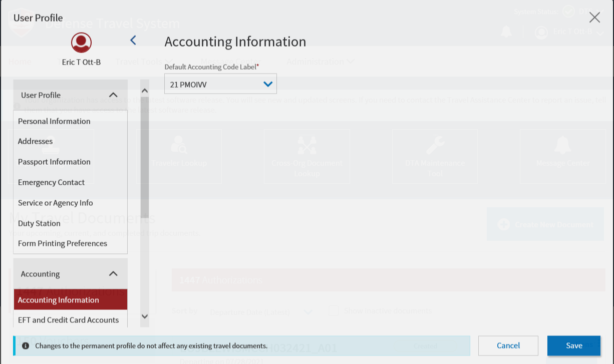
Task: Select Accounting Information menu item
Action: click(x=59, y=300)
